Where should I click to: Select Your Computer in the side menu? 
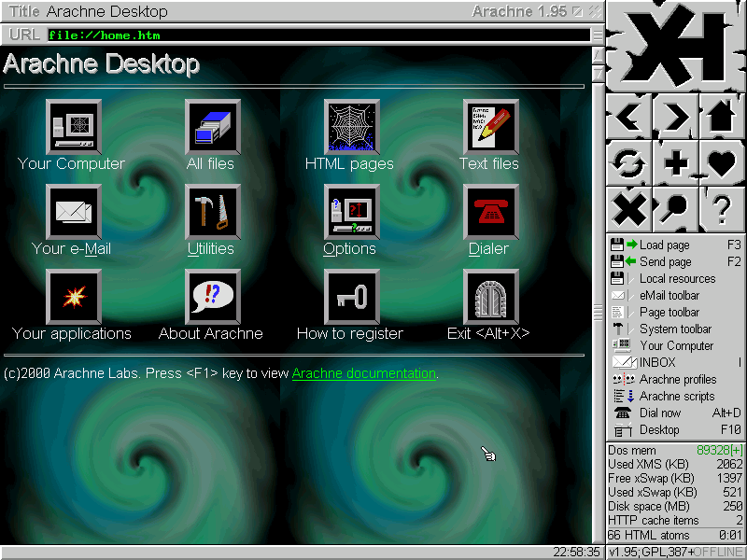click(x=675, y=345)
